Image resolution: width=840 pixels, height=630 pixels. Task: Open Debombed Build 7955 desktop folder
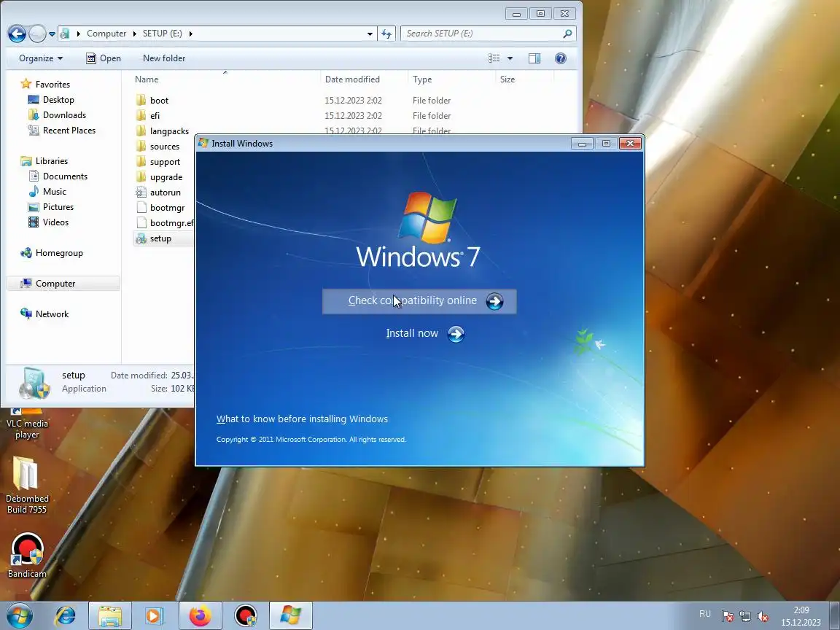27,485
